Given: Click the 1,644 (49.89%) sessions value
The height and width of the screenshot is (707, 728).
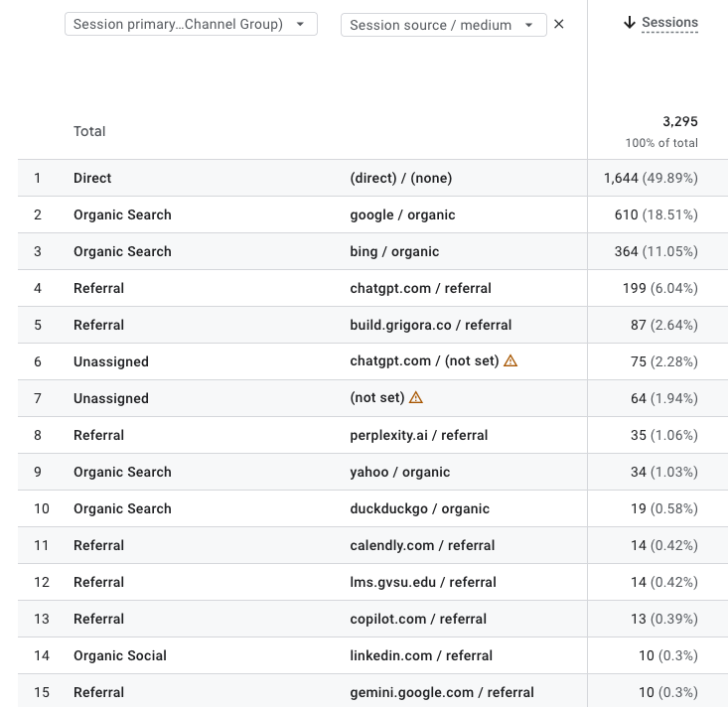Looking at the screenshot, I should (x=651, y=178).
